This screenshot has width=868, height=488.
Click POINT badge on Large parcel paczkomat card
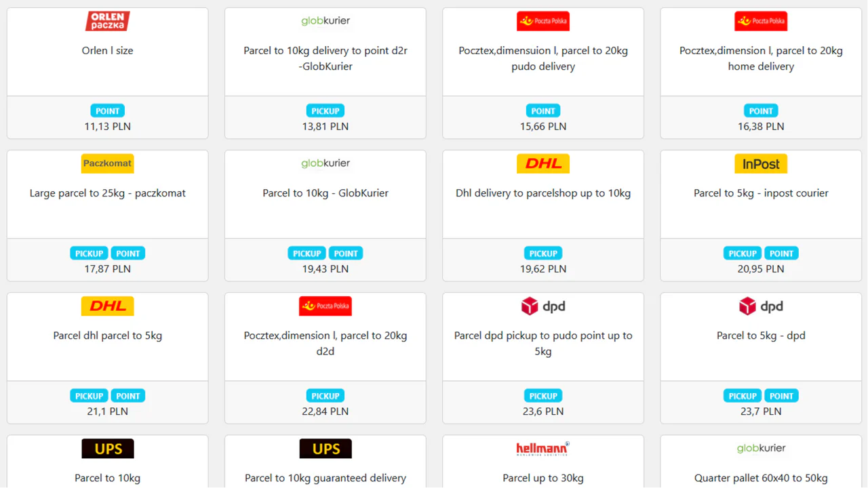[x=127, y=253]
